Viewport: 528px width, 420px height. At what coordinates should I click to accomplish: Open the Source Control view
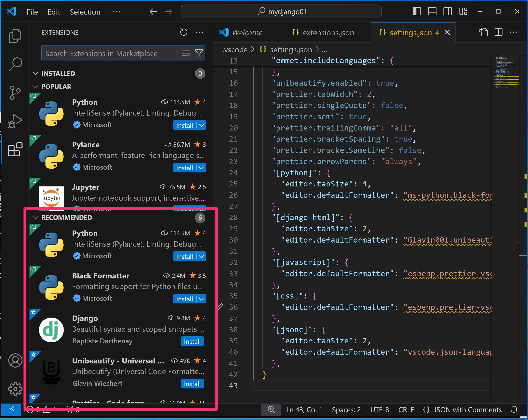coord(15,93)
